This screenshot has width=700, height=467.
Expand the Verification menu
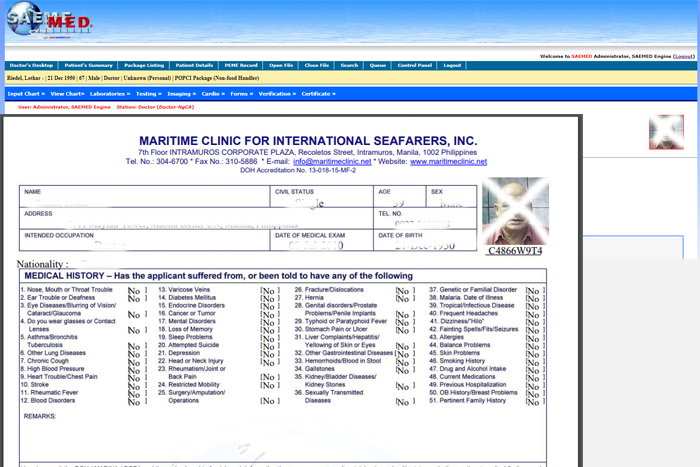pyautogui.click(x=277, y=94)
